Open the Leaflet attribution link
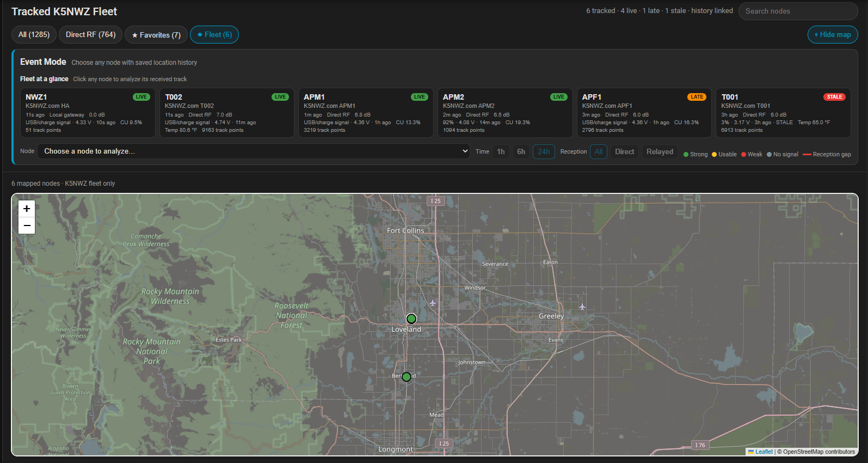Image resolution: width=868 pixels, height=463 pixels. point(760,452)
